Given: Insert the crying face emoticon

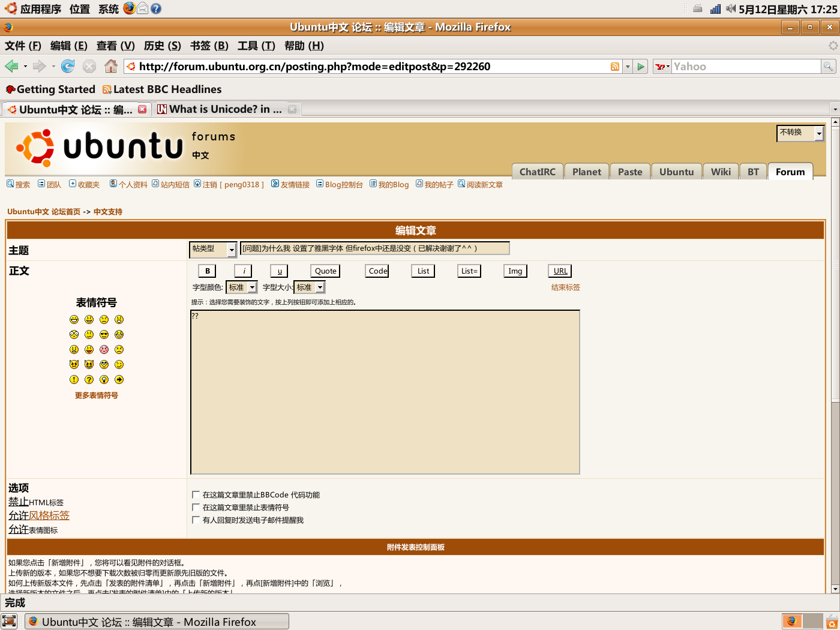Looking at the screenshot, I should click(x=119, y=350).
